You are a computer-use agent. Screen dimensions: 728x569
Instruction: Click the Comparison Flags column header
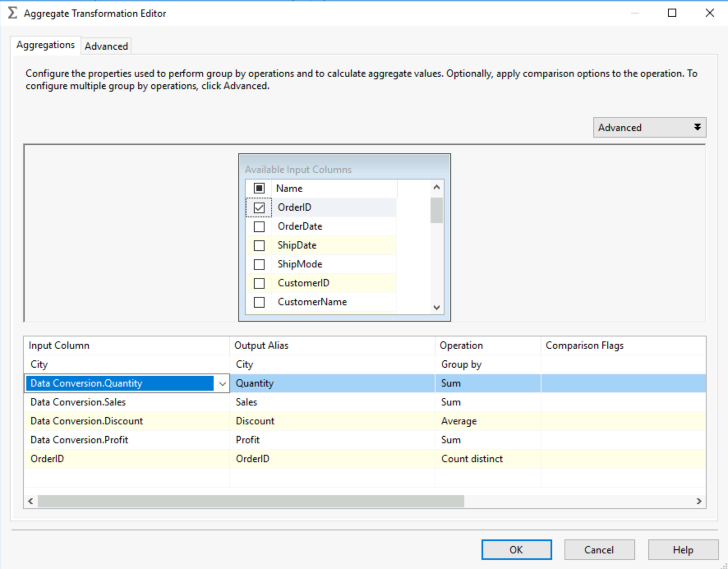coord(623,346)
